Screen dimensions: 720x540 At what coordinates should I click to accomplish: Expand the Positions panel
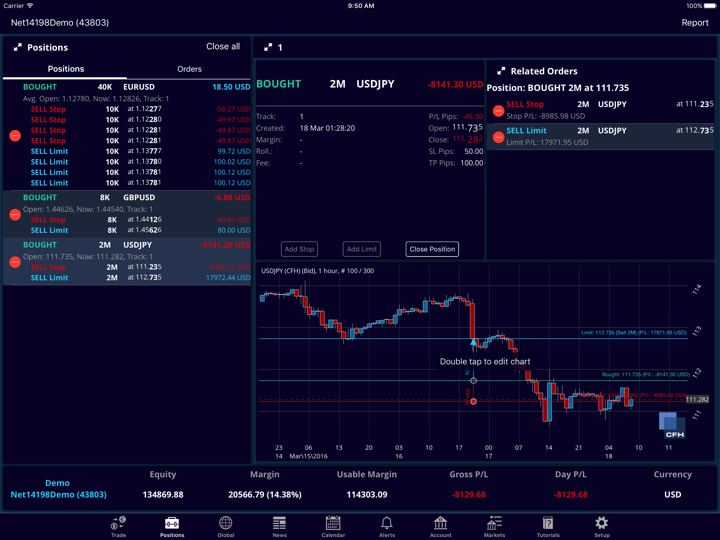click(17, 47)
